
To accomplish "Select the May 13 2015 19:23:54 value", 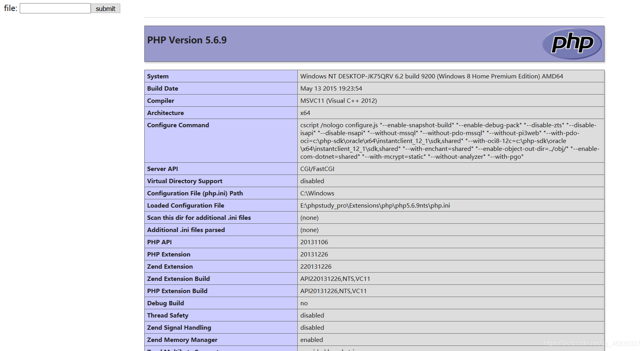I will click(x=331, y=89).
